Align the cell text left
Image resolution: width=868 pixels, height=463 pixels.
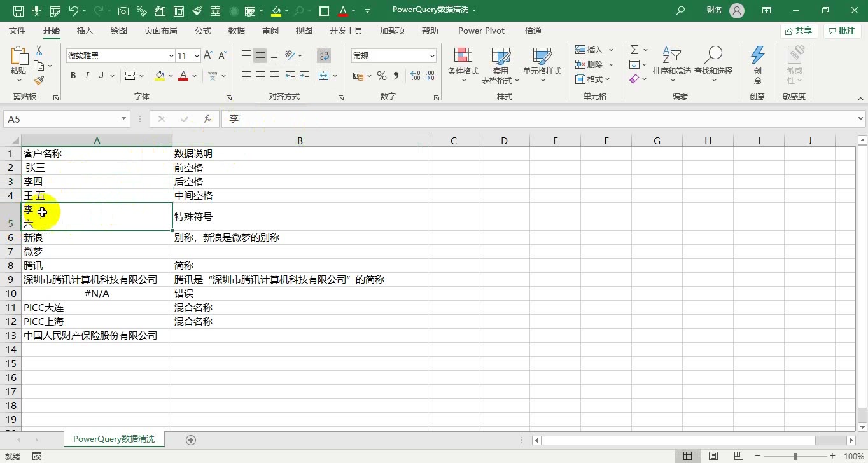tap(246, 76)
